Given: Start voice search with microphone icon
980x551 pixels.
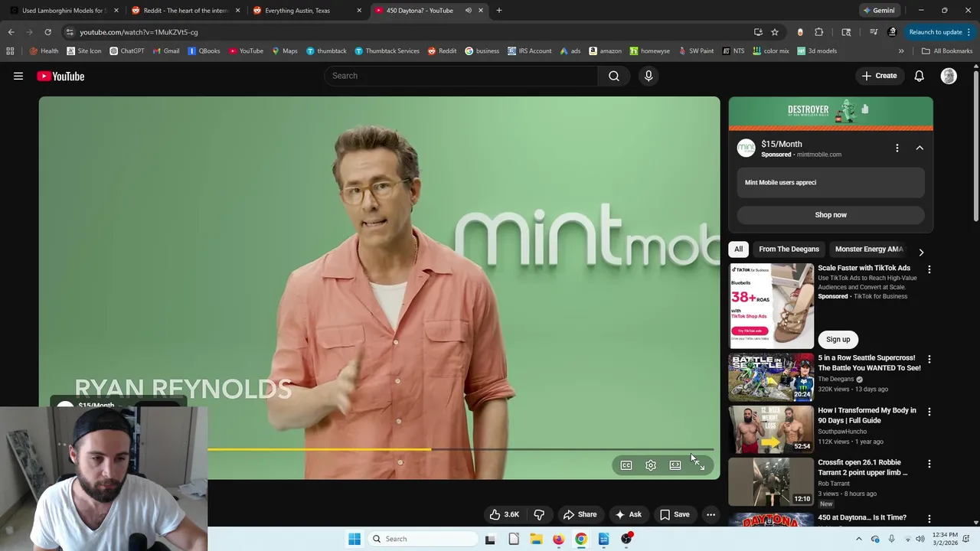Looking at the screenshot, I should point(648,76).
